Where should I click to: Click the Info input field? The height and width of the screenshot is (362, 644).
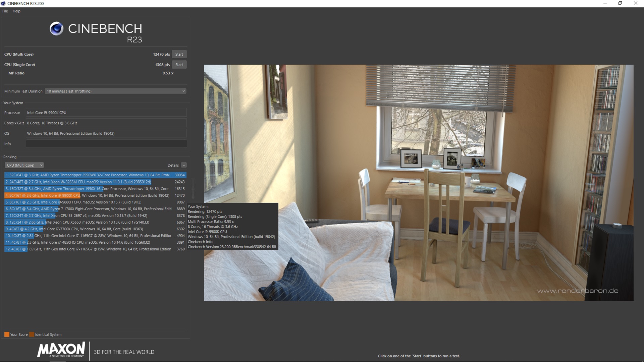click(106, 144)
